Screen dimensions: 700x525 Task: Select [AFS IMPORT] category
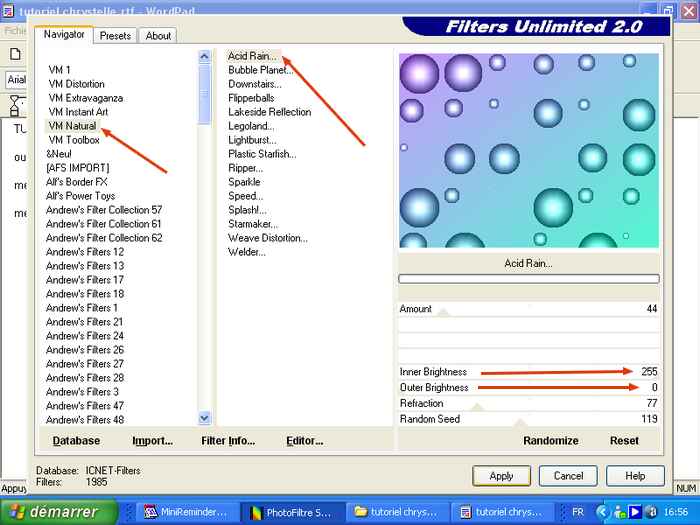[x=77, y=168]
